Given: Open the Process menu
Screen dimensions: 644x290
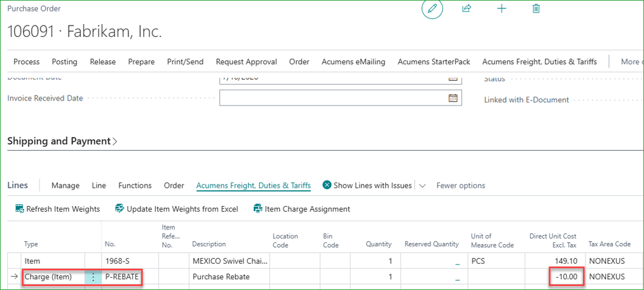Looking at the screenshot, I should 27,62.
